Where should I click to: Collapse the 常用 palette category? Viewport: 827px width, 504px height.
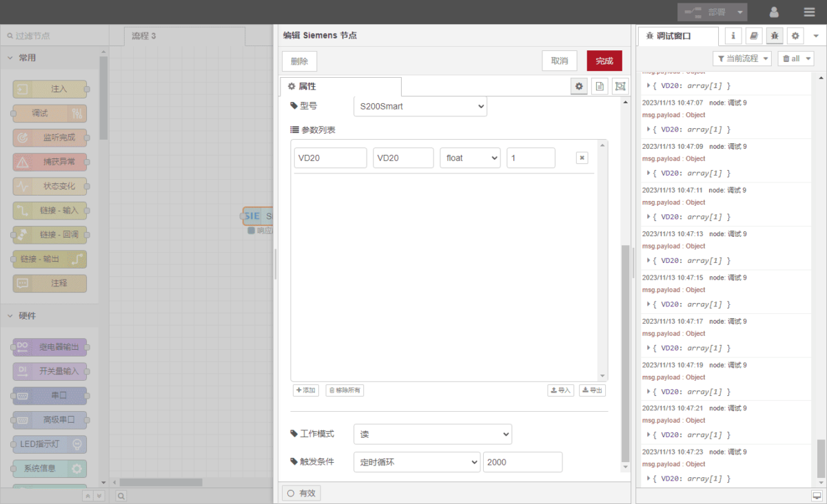(x=10, y=58)
